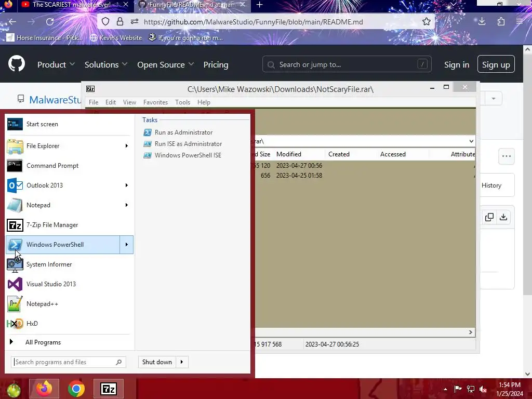Copy raw file icon on GitHub

[489, 217]
